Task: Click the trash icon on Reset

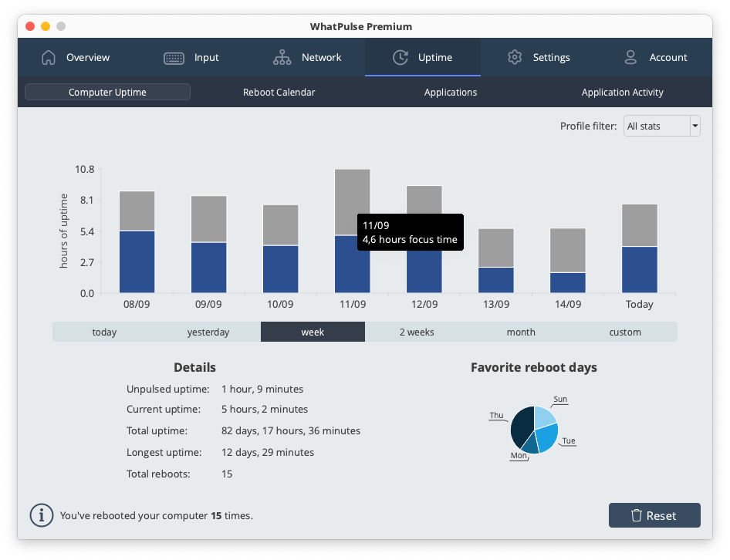Action: (x=637, y=515)
